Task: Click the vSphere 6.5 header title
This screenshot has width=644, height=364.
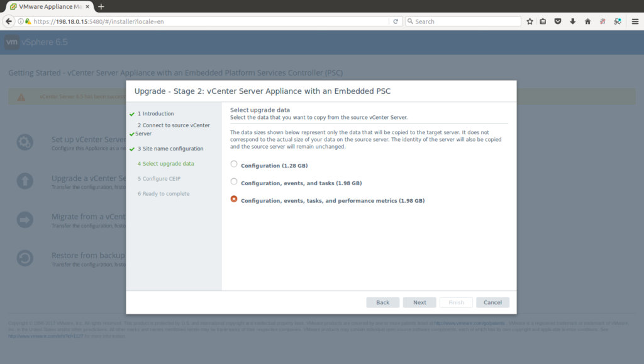Action: (45, 42)
